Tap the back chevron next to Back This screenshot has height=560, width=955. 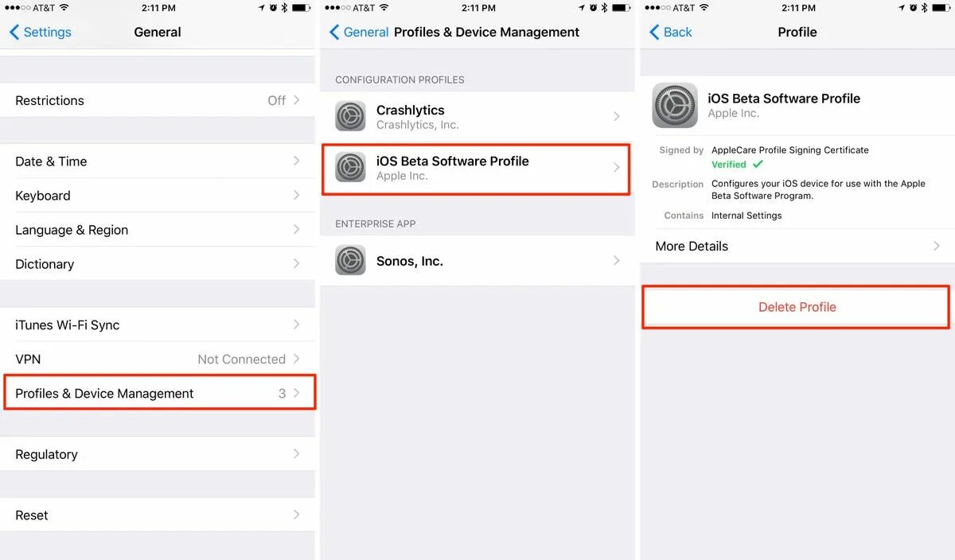[654, 32]
